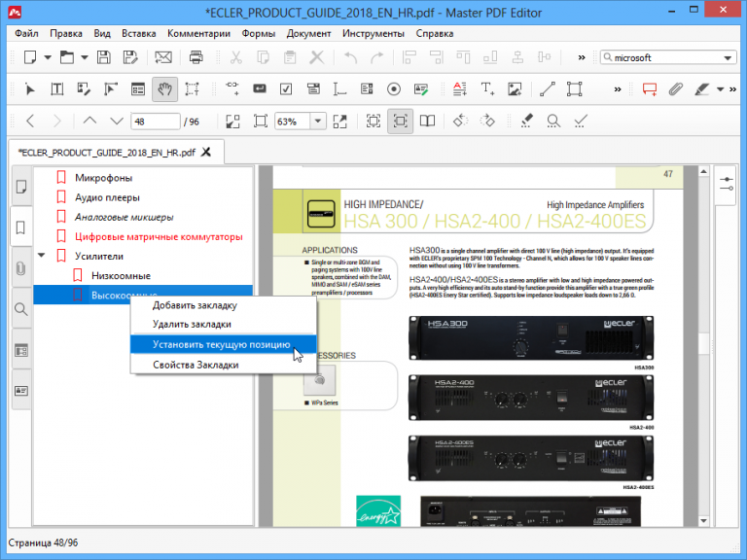Screen dimensions: 747x560
Task: Open the Attachments panel in sidebar
Action: pyautogui.click(x=21, y=268)
